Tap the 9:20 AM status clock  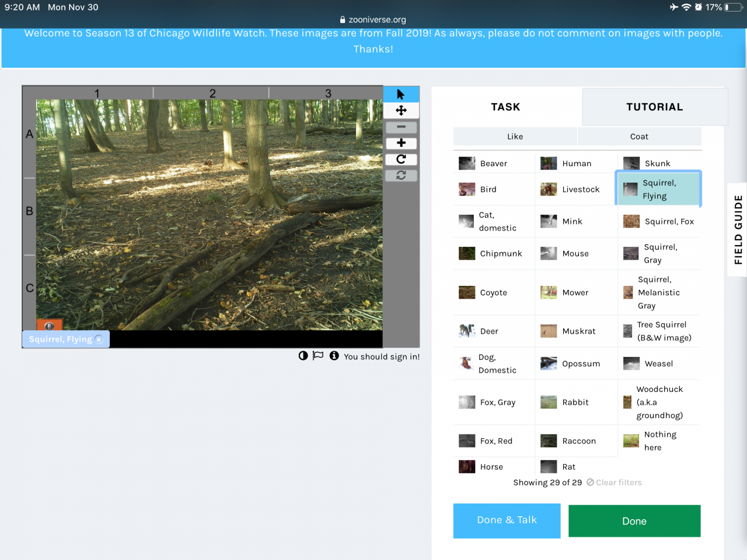point(22,7)
